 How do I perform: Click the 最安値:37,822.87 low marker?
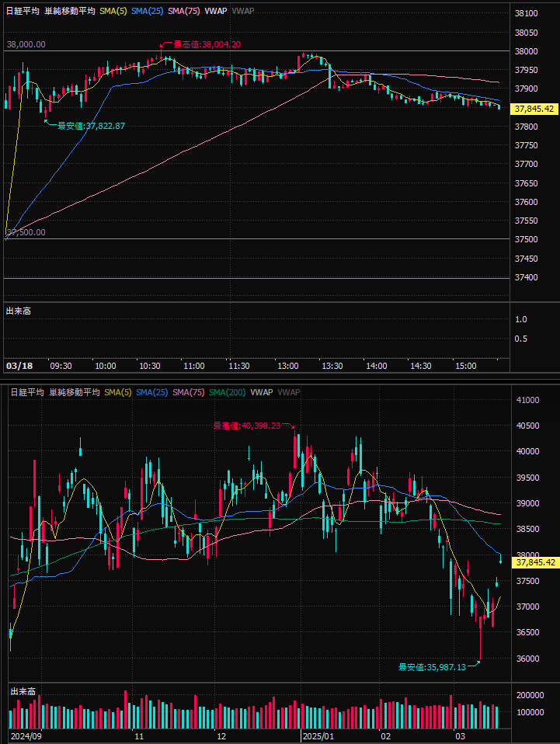click(91, 127)
